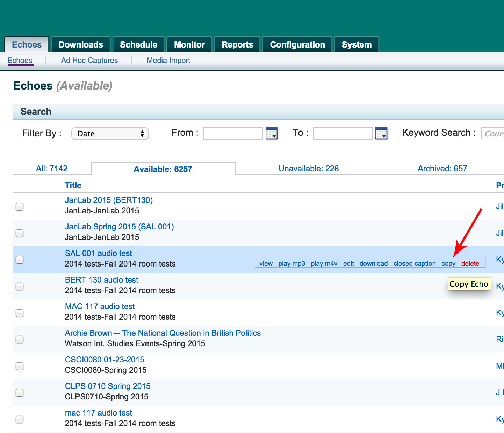Open the SAL 001 audio test title
504x433 pixels.
[x=99, y=253]
